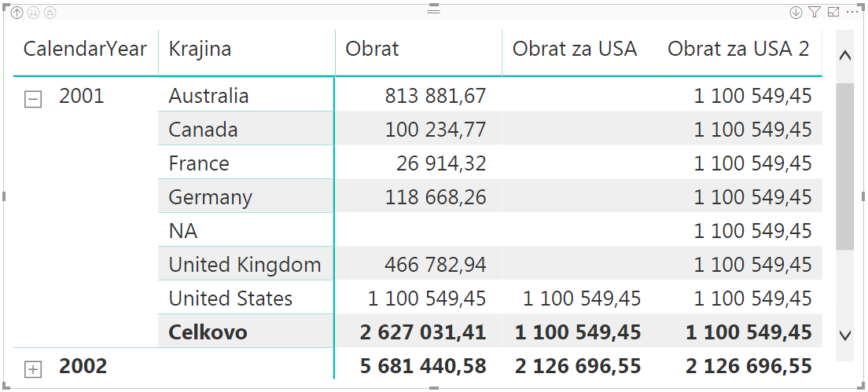The width and height of the screenshot is (868, 392).
Task: Collapse the 2001 year row
Action: (33, 100)
